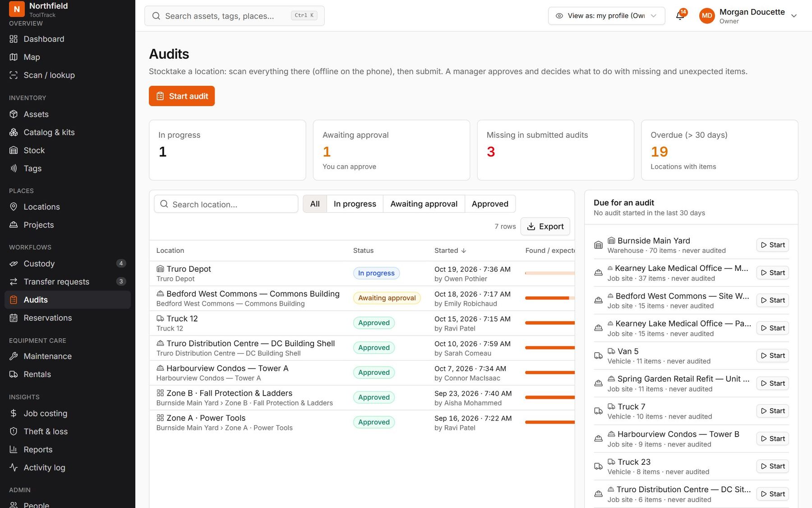Viewport: 812px width, 508px height.
Task: Open the Reports page
Action: point(68,449)
